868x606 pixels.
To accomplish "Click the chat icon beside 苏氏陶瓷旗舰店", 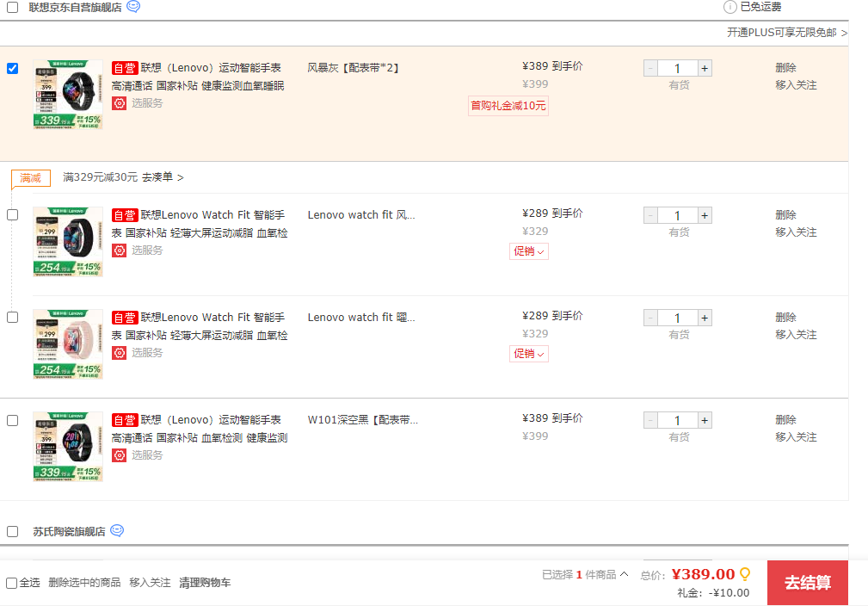I will tap(117, 531).
